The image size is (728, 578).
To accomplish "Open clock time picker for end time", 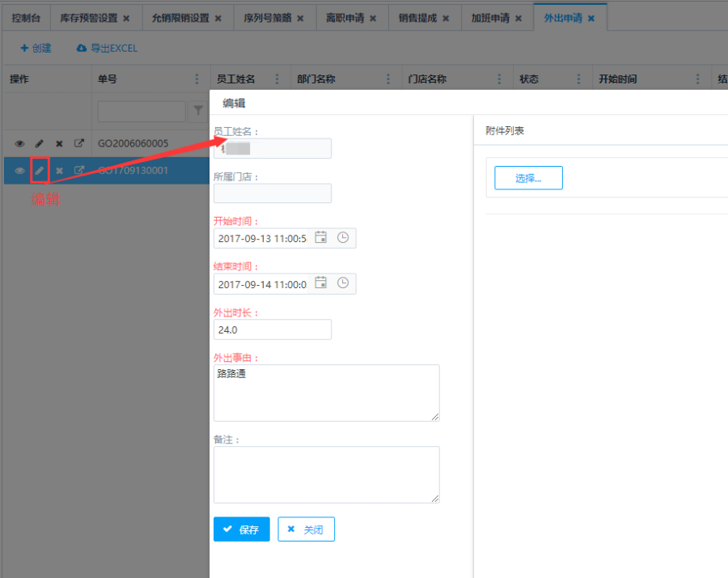I will (343, 283).
